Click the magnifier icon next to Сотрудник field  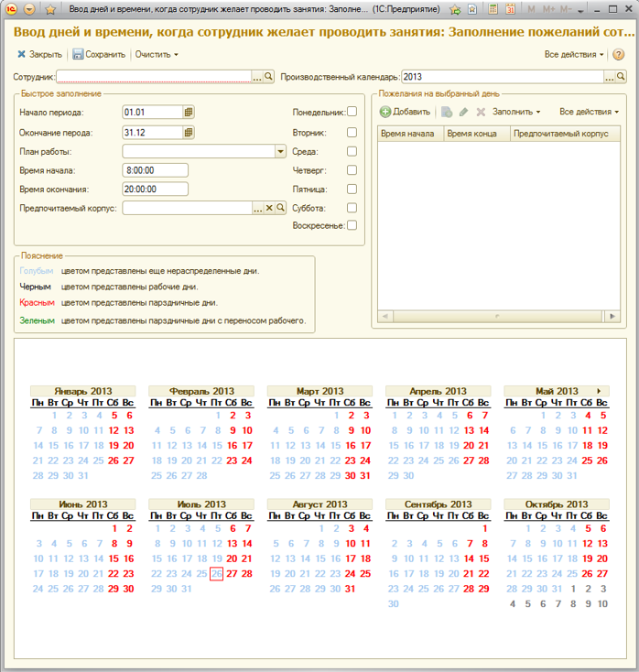point(269,77)
